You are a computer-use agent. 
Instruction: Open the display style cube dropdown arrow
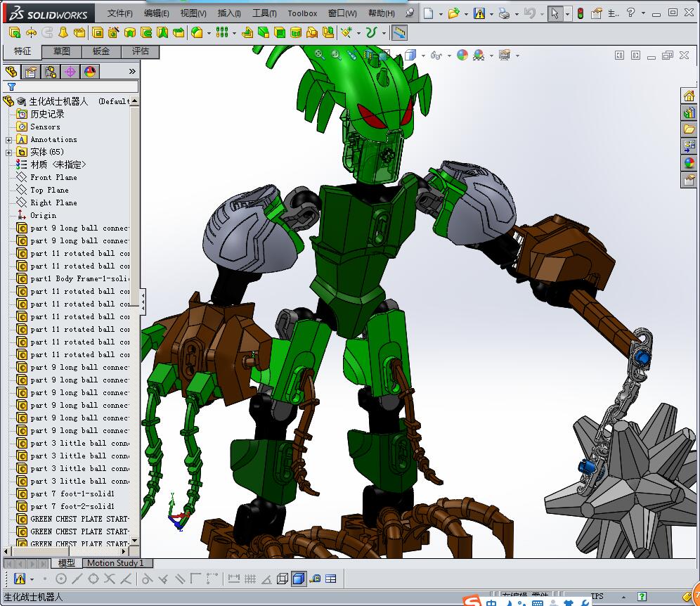click(x=423, y=56)
